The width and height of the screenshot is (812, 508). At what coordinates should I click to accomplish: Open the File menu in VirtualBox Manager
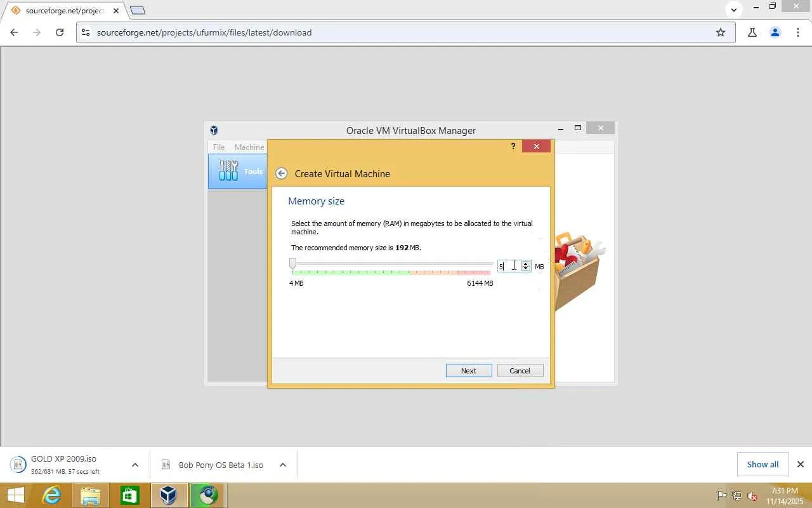point(219,147)
